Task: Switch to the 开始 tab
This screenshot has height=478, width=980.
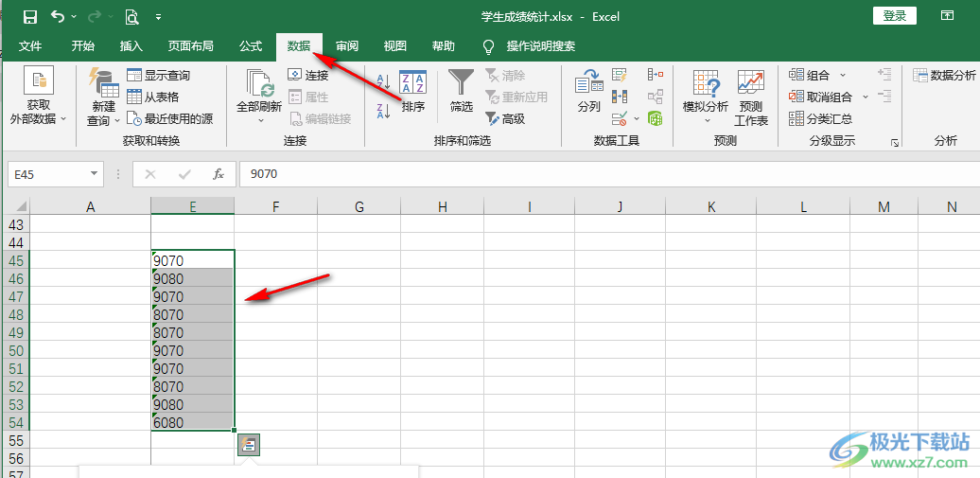Action: [x=83, y=46]
